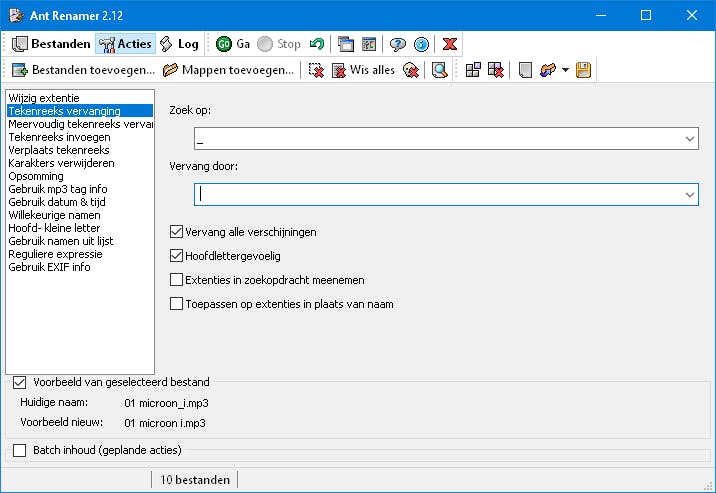Image resolution: width=716 pixels, height=493 pixels.
Task: Click the save batch floppy disk icon
Action: [x=584, y=70]
